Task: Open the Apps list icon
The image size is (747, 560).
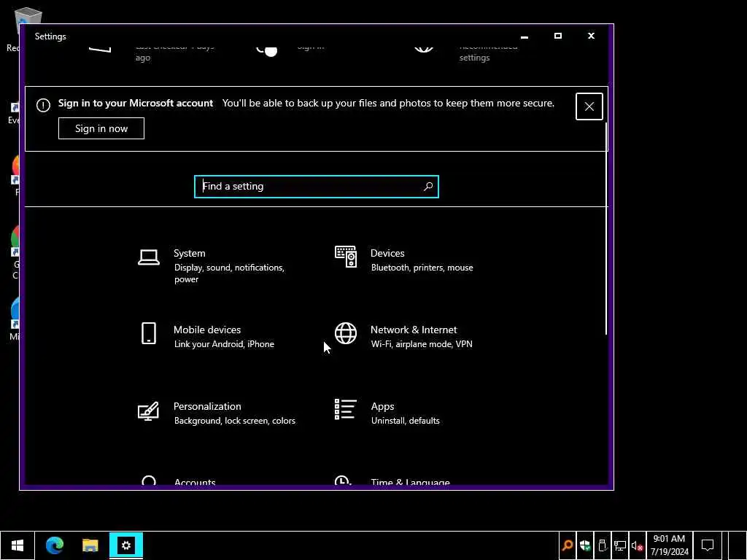Action: point(345,410)
